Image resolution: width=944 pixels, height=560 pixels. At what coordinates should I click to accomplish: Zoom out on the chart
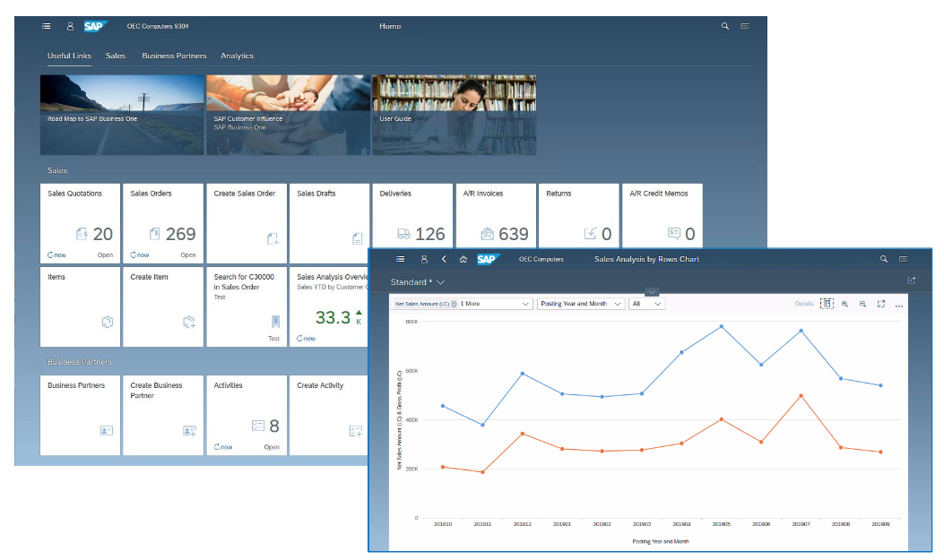pos(862,304)
